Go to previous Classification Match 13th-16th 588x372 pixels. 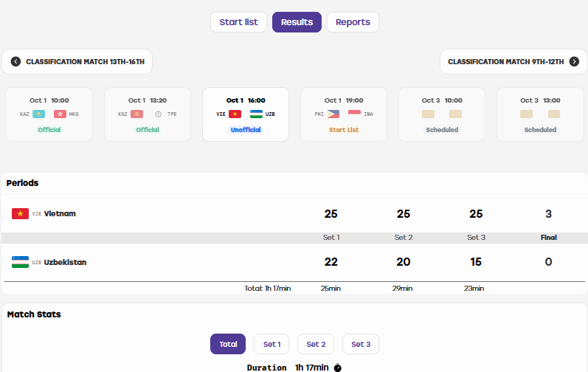tap(77, 61)
